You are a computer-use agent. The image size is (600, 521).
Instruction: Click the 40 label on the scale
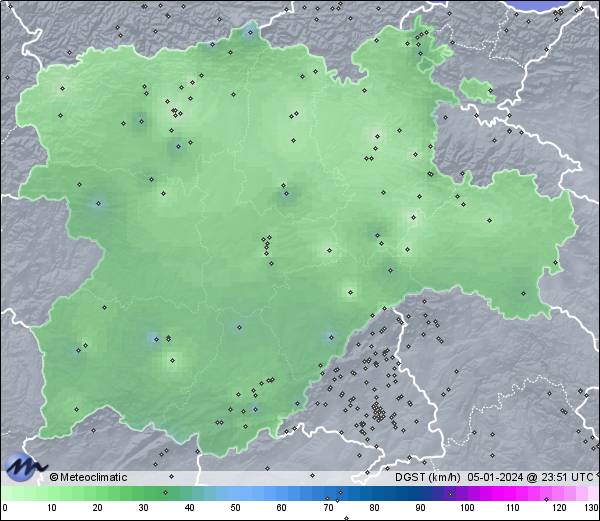point(189,508)
